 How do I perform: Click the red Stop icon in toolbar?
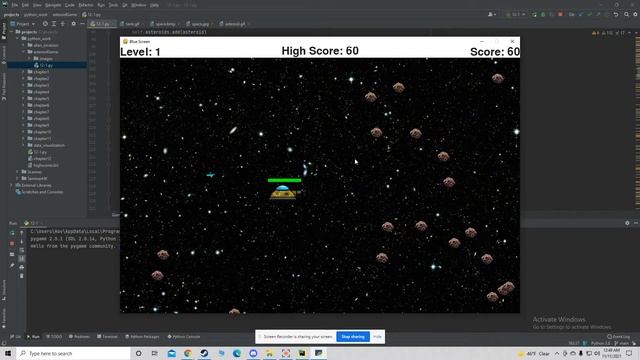tap(560, 14)
